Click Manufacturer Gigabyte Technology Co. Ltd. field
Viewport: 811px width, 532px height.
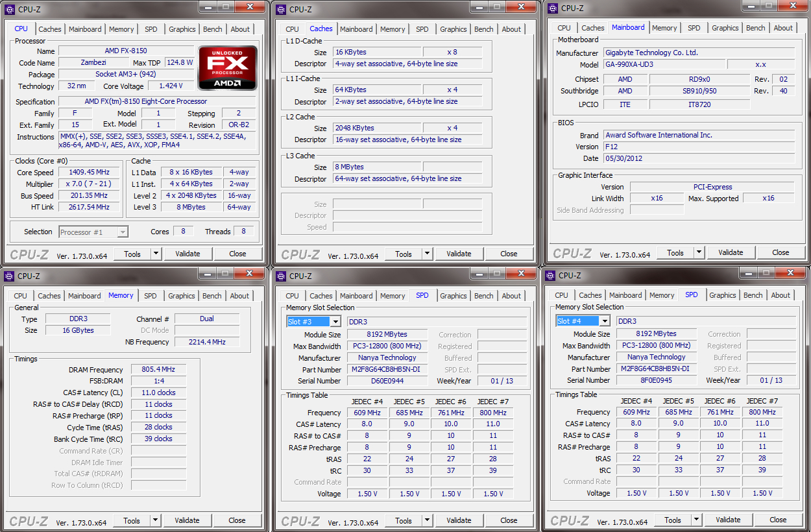pos(699,53)
